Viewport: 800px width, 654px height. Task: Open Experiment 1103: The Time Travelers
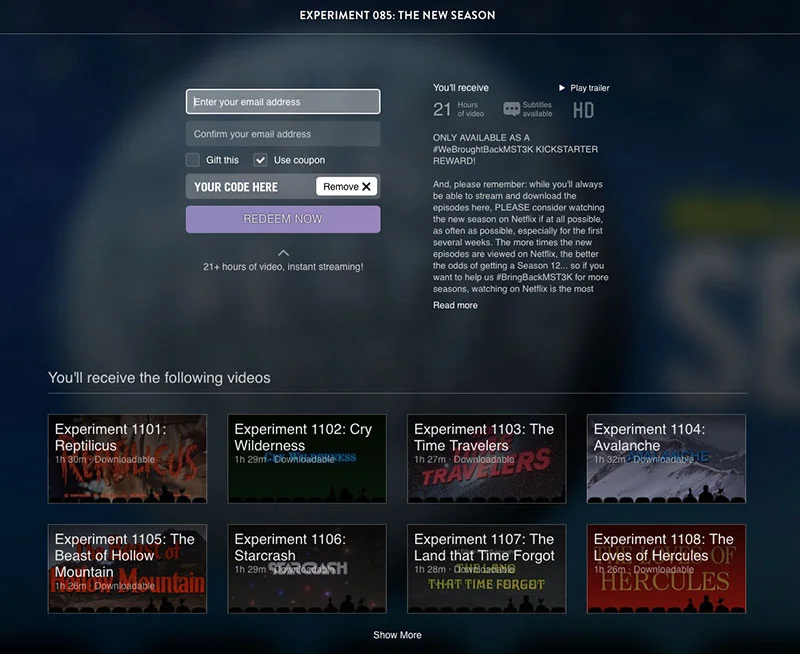click(x=487, y=459)
